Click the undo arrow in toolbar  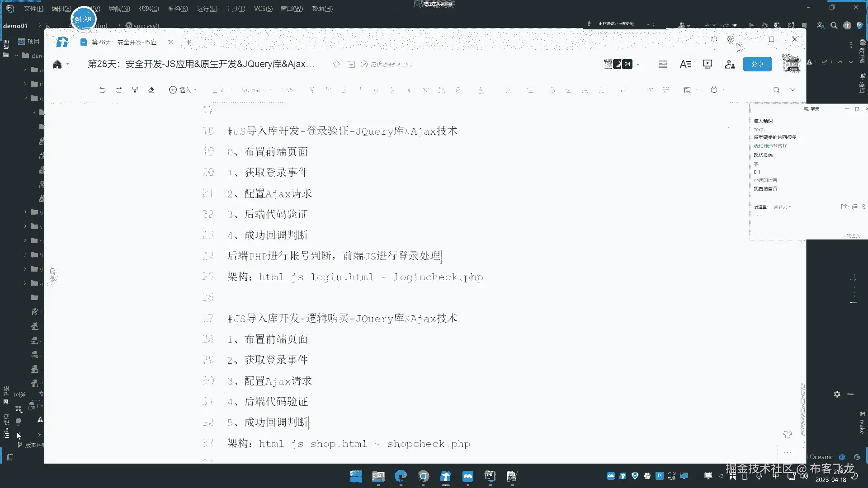(x=102, y=90)
